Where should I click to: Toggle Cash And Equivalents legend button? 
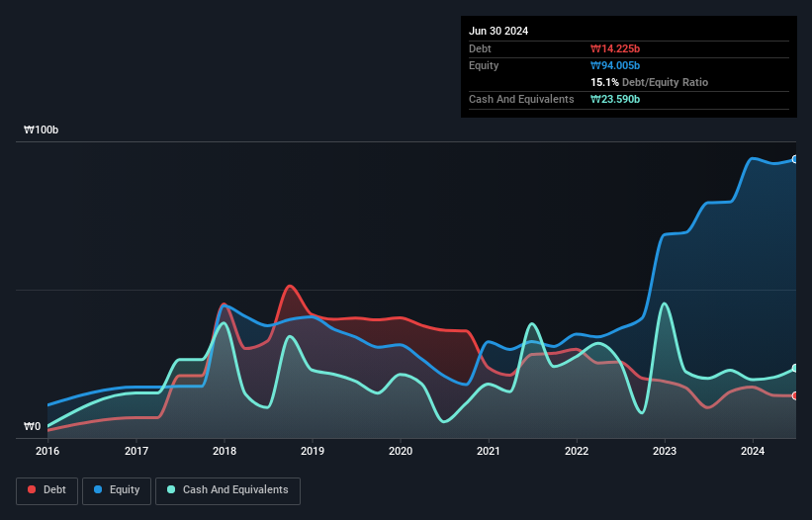tap(227, 490)
